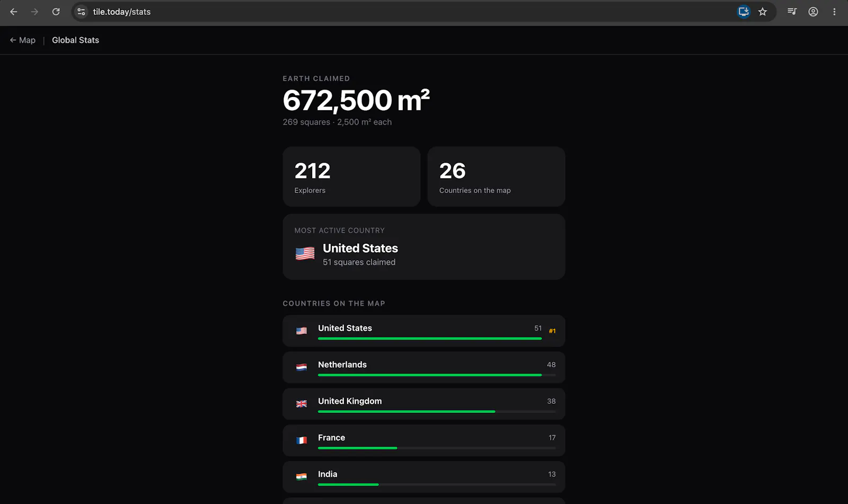848x504 pixels.
Task: Click the Netherlands progress bar
Action: pyautogui.click(x=437, y=375)
